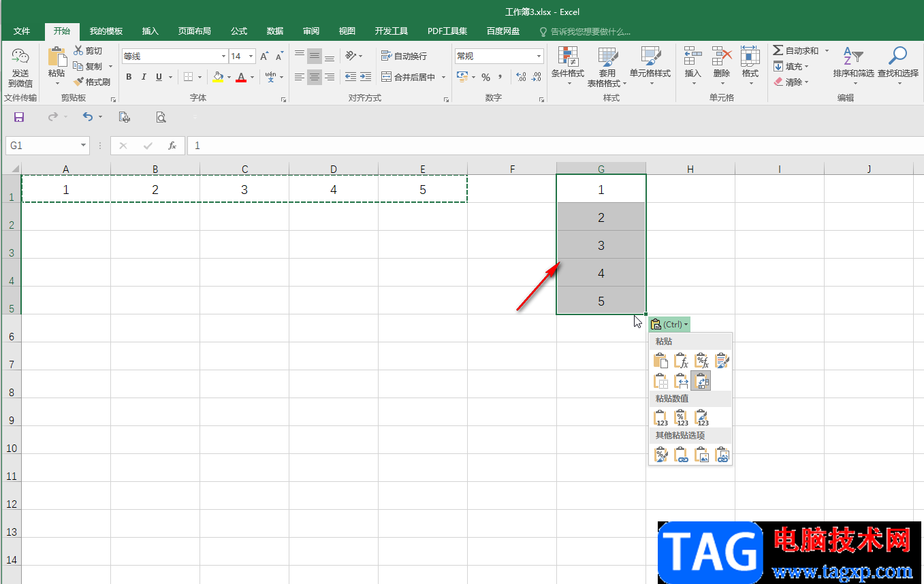The height and width of the screenshot is (584, 924).
Task: Click Increase Indent button
Action: pos(366,77)
